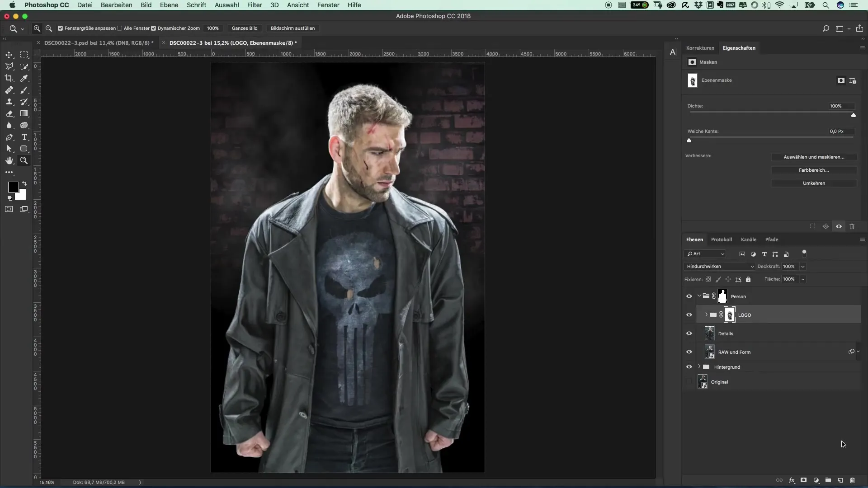Delete layer with trash icon in Layers panel
This screenshot has width=868, height=488.
tap(852, 480)
